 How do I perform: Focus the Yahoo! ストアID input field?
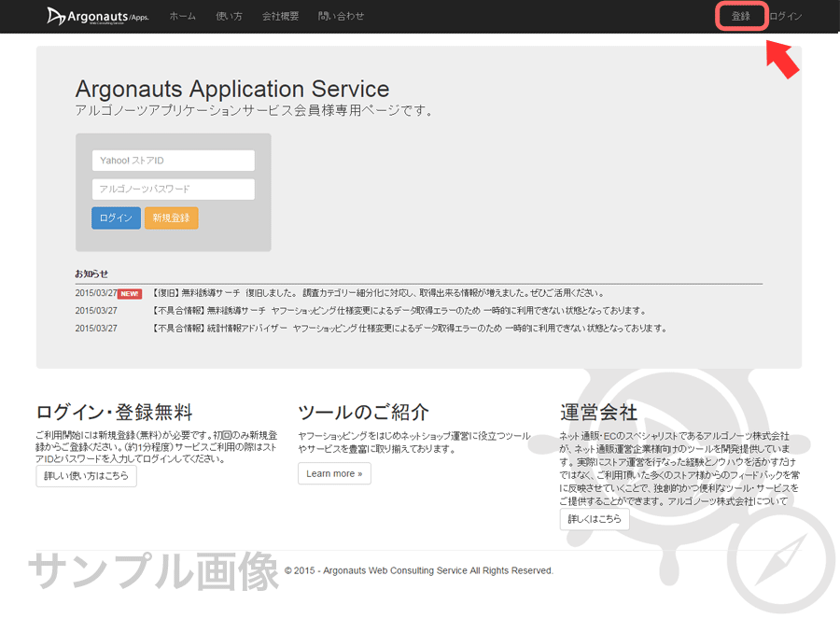pyautogui.click(x=173, y=161)
